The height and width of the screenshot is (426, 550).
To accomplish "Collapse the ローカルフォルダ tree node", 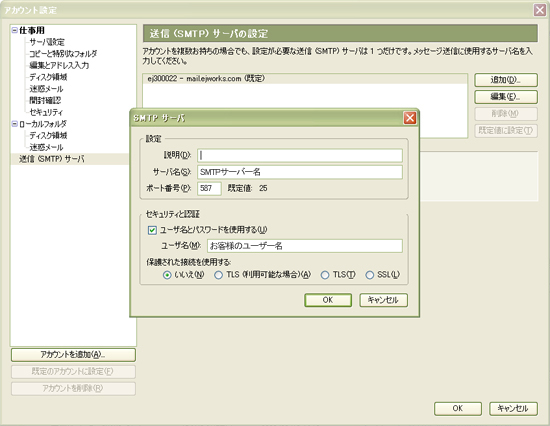I will coord(15,124).
